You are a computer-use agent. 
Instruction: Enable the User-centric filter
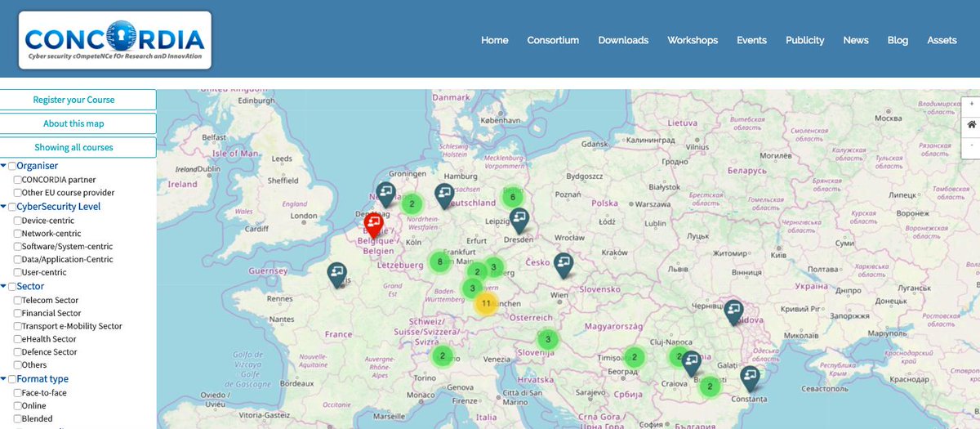coord(17,273)
